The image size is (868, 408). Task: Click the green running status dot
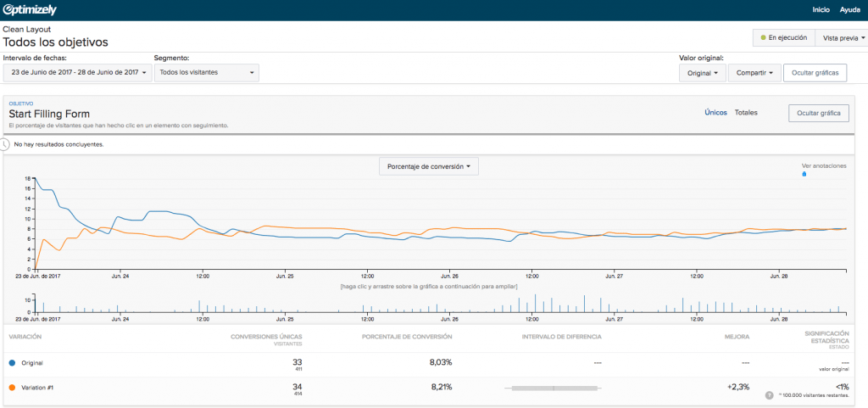[764, 37]
